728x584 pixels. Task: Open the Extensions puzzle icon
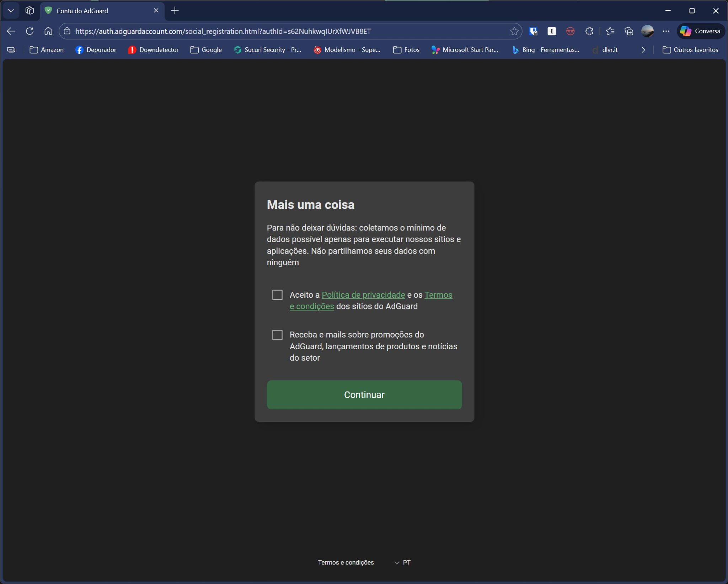[x=589, y=31]
